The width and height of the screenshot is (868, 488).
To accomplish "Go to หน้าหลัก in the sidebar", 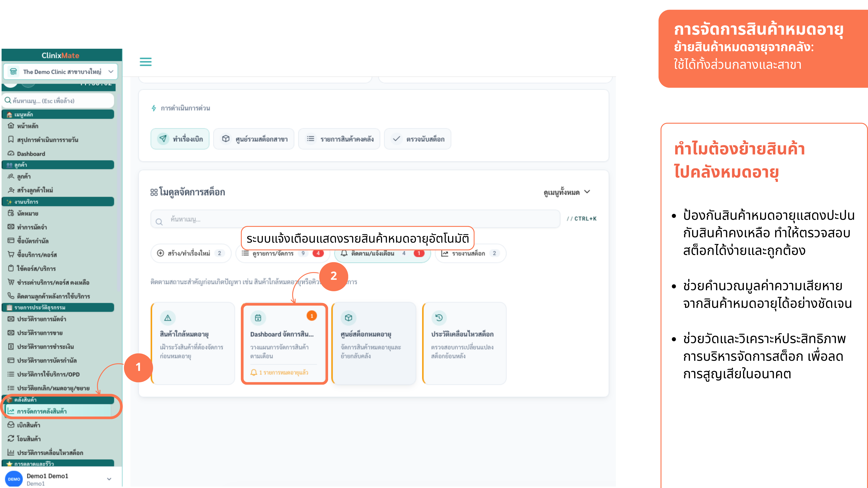I will pyautogui.click(x=28, y=126).
